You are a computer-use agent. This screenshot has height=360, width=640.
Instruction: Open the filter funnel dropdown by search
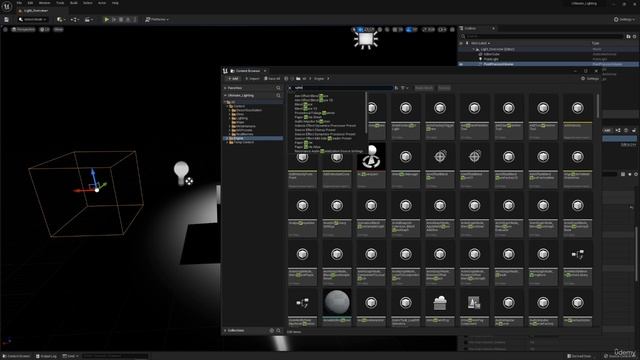pyautogui.click(x=404, y=88)
